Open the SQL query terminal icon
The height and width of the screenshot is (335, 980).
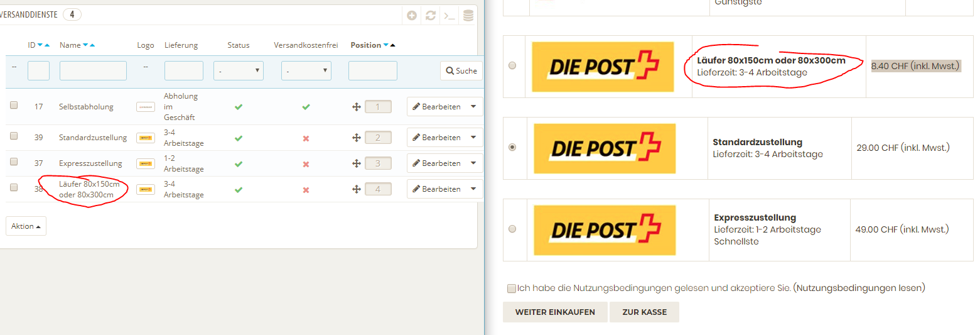tap(449, 16)
